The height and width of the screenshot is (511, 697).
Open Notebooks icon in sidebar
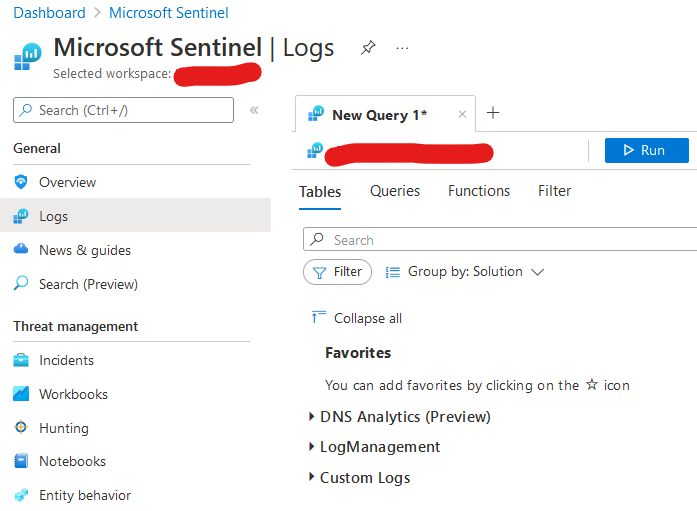click(x=21, y=461)
